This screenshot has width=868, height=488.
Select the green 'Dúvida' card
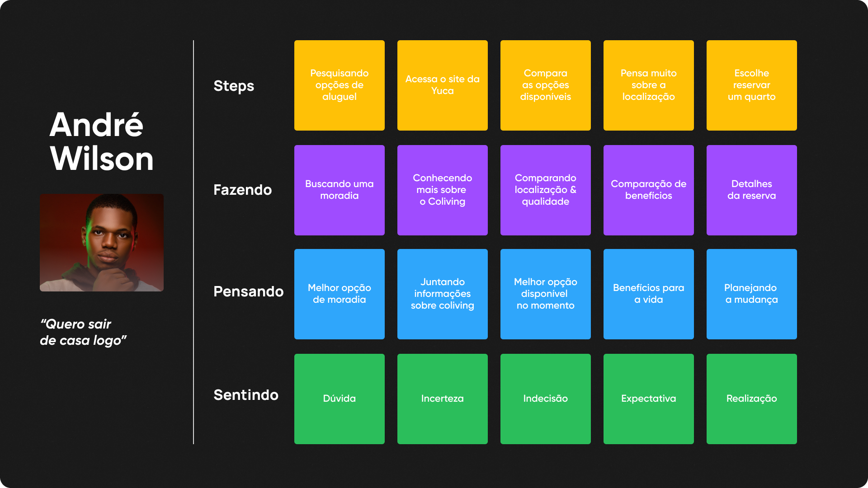(340, 399)
